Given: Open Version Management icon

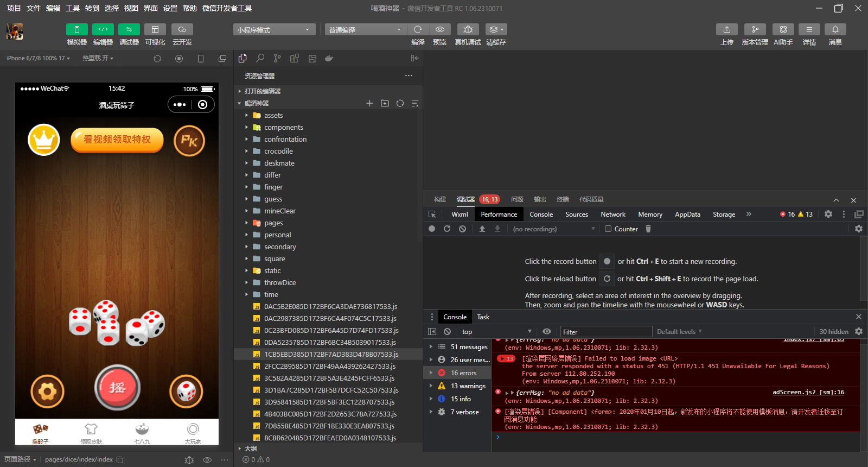Looking at the screenshot, I should (755, 29).
